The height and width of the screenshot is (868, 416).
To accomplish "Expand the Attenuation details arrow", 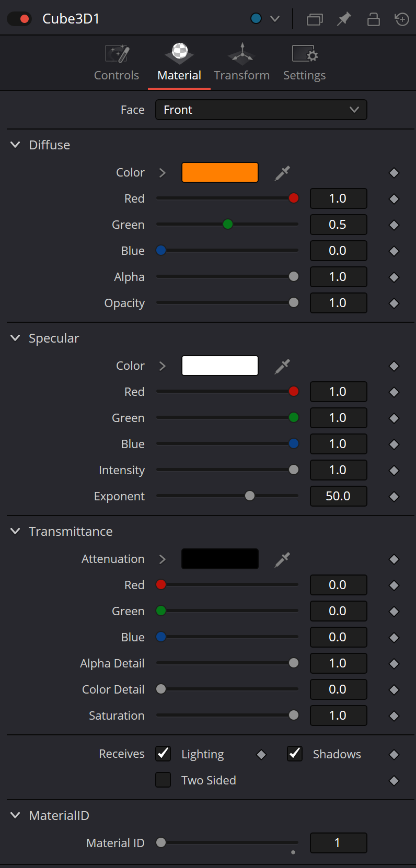I will click(163, 559).
